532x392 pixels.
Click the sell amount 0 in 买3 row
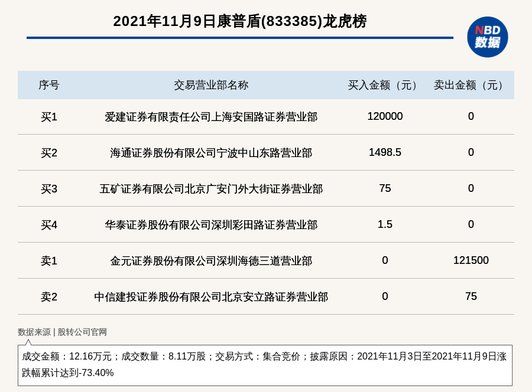pyautogui.click(x=471, y=188)
